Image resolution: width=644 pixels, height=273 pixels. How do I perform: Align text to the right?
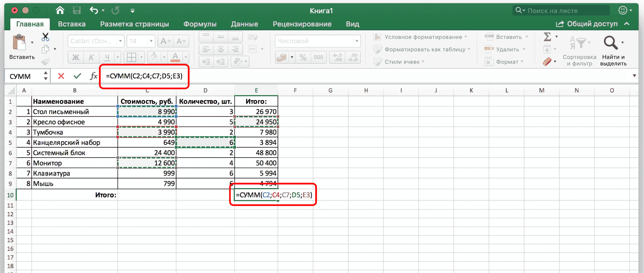[235, 49]
